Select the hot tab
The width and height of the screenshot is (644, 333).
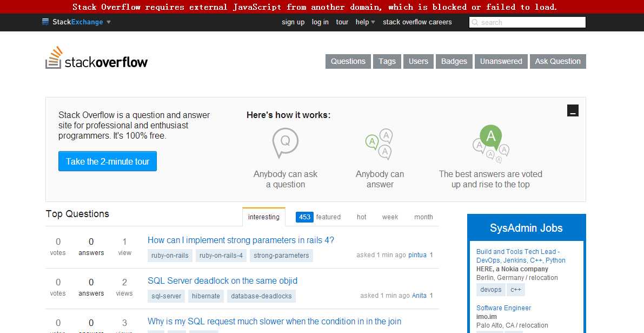tap(361, 217)
